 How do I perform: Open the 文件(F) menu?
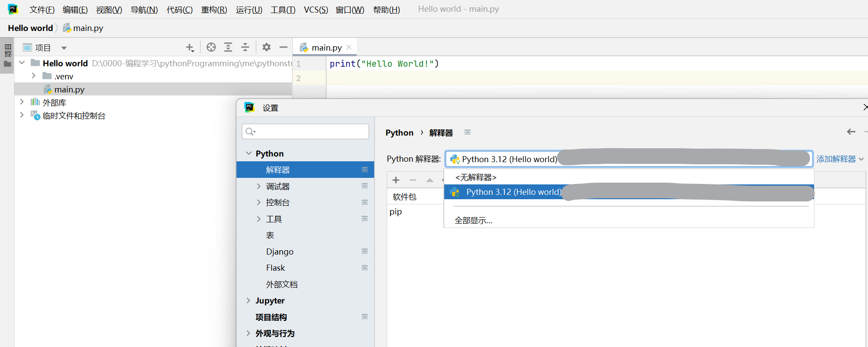(x=42, y=10)
